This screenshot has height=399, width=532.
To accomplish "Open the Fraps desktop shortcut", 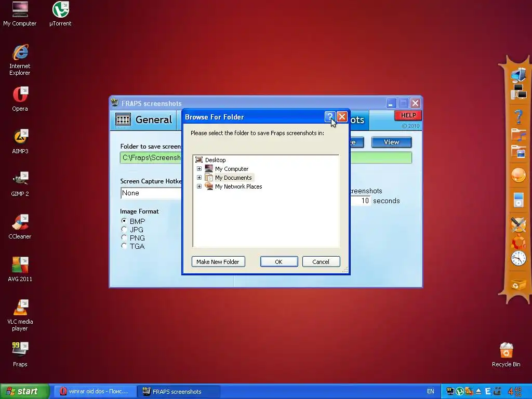I will click(x=20, y=354).
